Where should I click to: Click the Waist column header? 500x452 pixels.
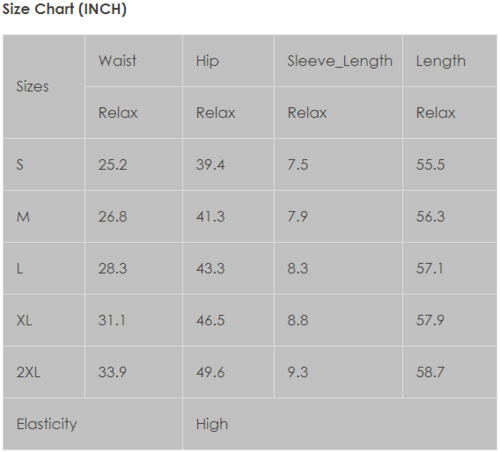point(117,61)
